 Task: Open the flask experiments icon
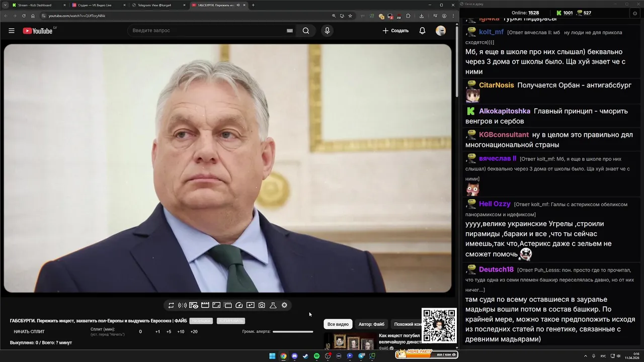(273, 305)
